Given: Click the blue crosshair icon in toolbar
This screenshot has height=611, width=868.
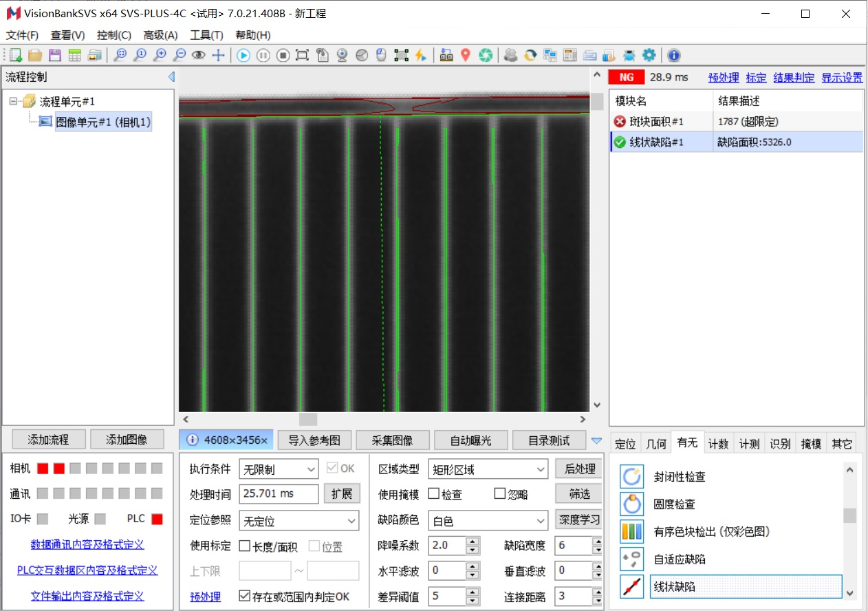Looking at the screenshot, I should pyautogui.click(x=218, y=56).
